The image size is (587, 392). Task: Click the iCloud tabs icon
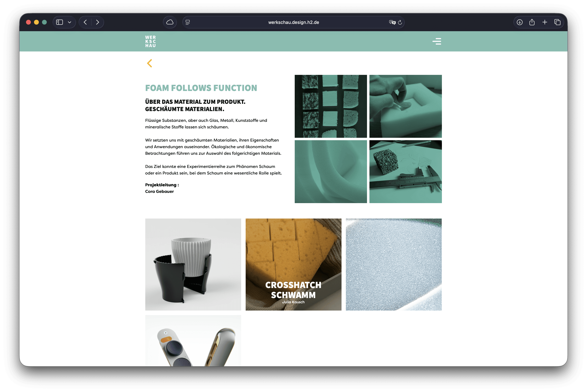(x=170, y=22)
